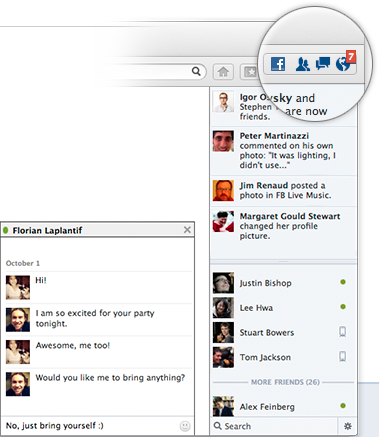Open the gear settings icon in sidebar
The height and width of the screenshot is (437, 379).
tap(348, 426)
